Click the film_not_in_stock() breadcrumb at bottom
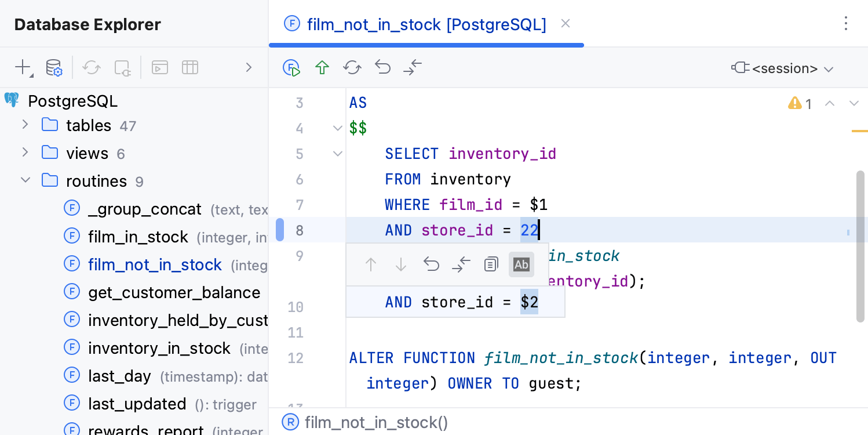The width and height of the screenshot is (868, 435). 377,422
